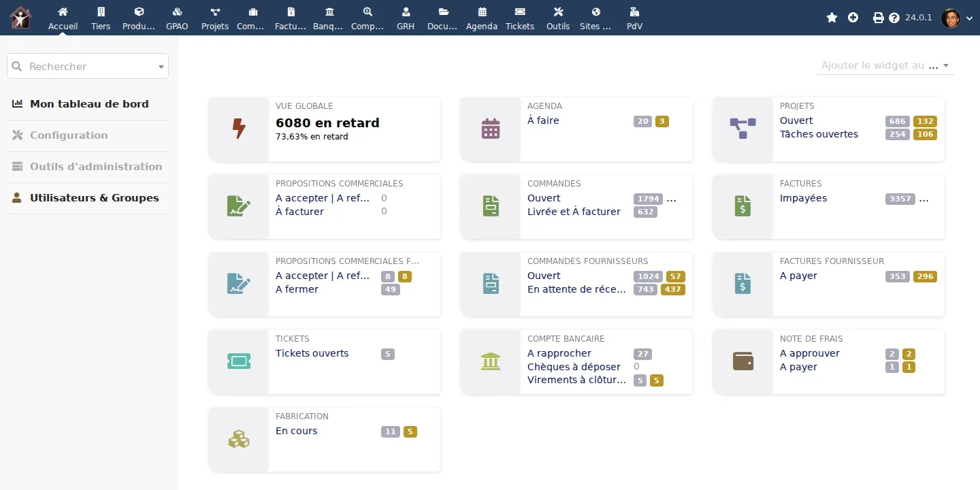Click in the Rechercher search field
980x490 pixels.
pos(88,66)
